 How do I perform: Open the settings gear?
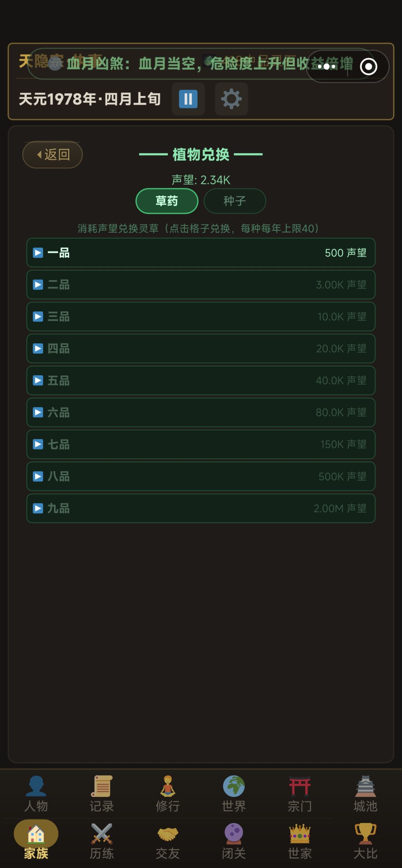pos(232,99)
